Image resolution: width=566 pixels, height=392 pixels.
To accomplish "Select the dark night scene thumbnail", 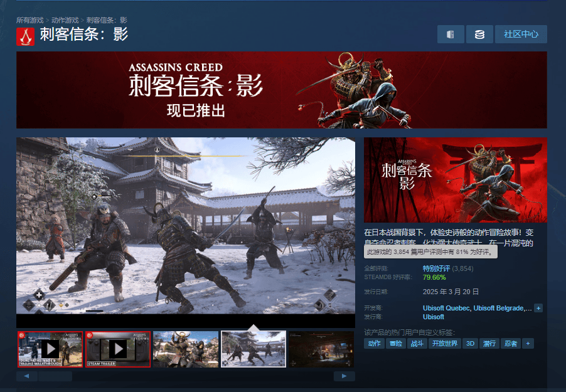I will (x=321, y=349).
